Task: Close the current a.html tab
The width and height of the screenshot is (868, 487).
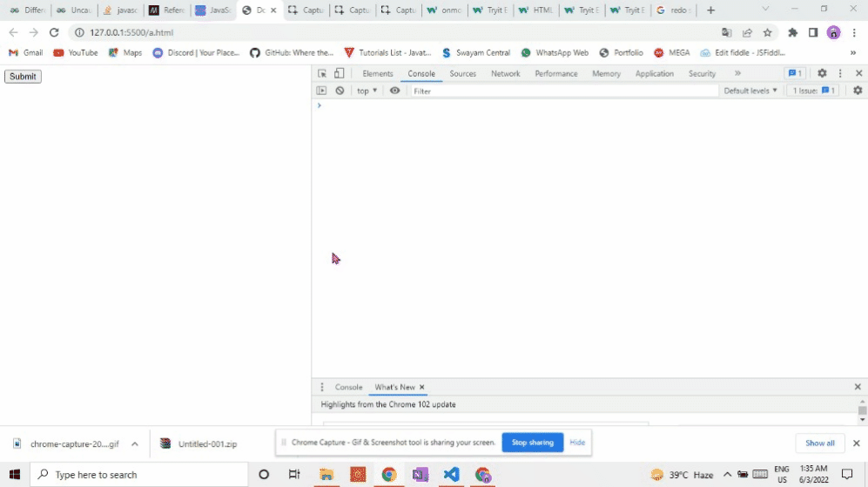Action: [x=273, y=10]
